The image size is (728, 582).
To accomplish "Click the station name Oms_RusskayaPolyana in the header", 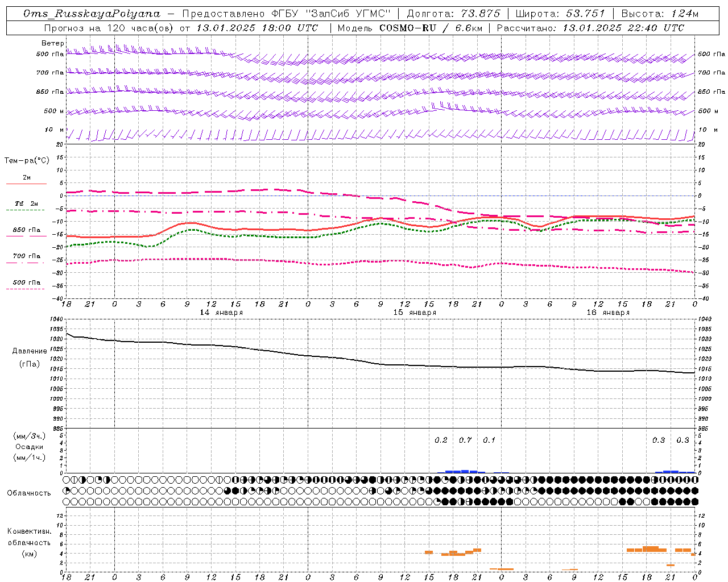I will (92, 14).
